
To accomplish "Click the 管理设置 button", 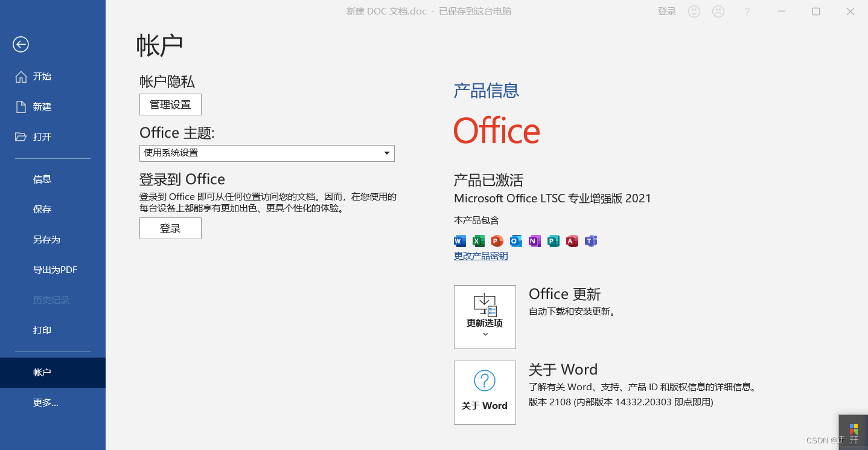I will pyautogui.click(x=170, y=104).
